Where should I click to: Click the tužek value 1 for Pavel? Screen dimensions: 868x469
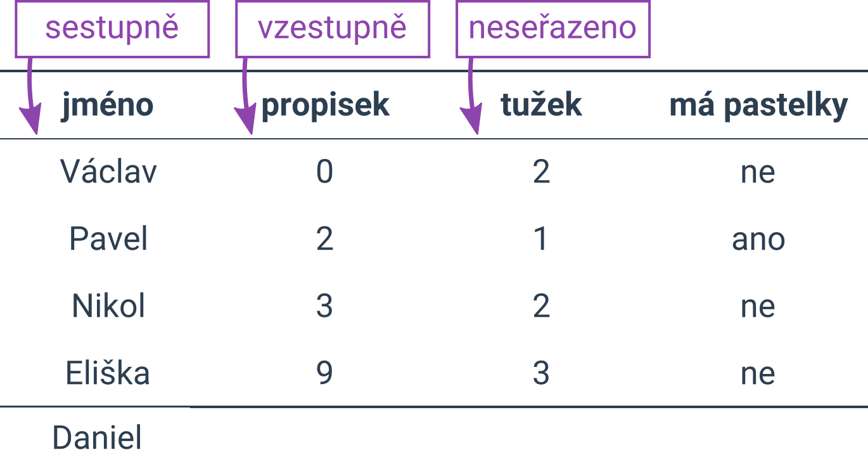(540, 239)
